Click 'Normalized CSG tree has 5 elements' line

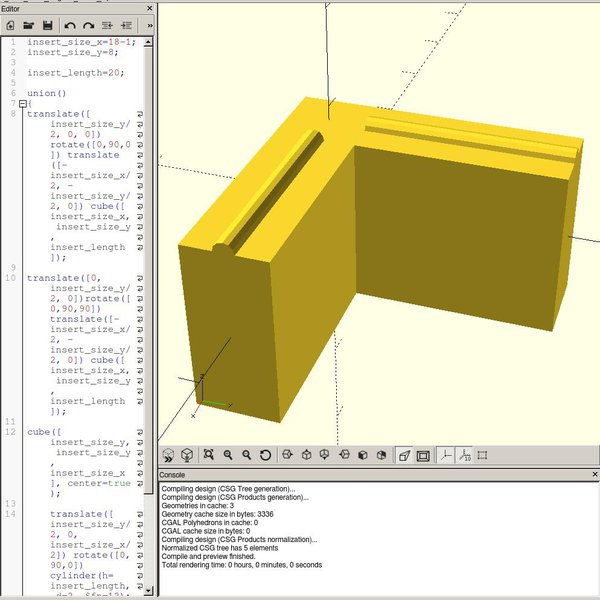click(x=220, y=548)
